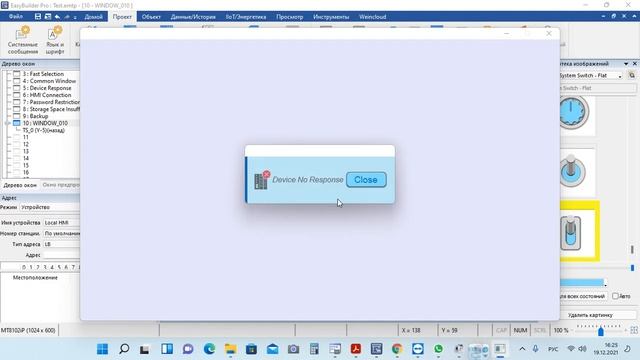Click blue state bar in image library

click(x=582, y=282)
